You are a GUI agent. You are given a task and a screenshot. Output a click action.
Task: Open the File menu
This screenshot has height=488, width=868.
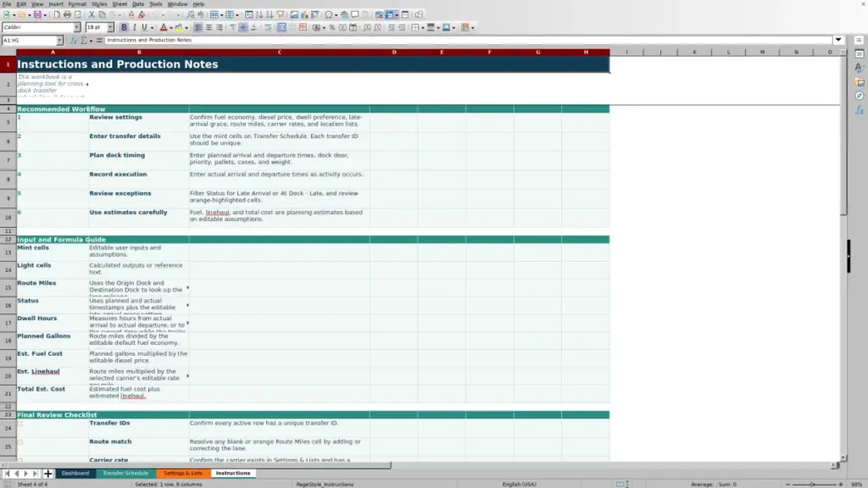pos(7,4)
